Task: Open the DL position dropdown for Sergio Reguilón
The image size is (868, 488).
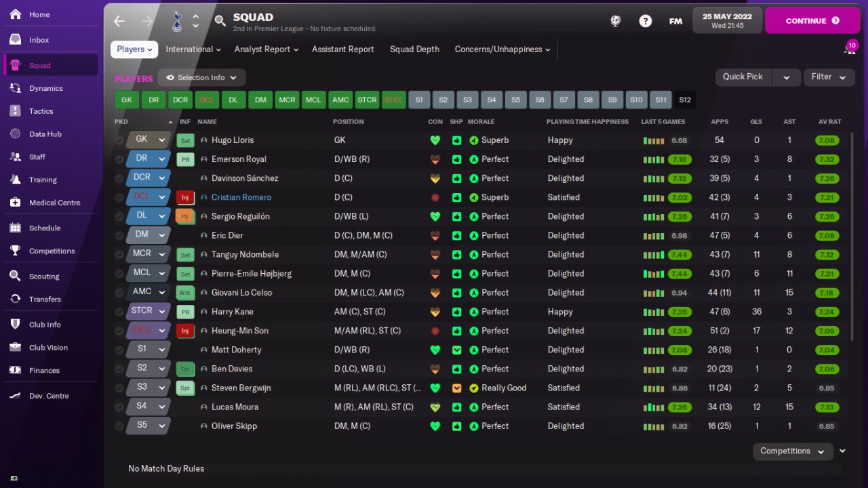Action: pos(147,216)
